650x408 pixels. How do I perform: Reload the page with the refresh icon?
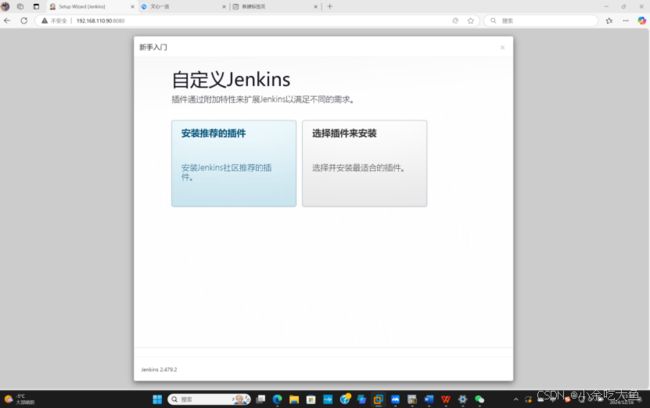24,20
